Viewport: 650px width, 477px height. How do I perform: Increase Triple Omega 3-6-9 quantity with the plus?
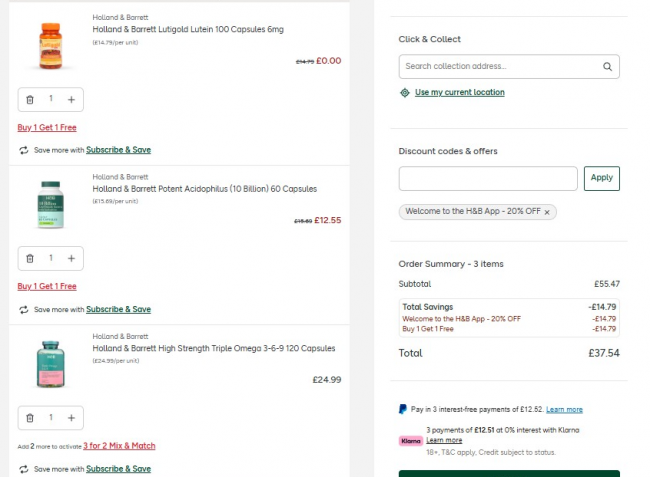[x=71, y=417]
